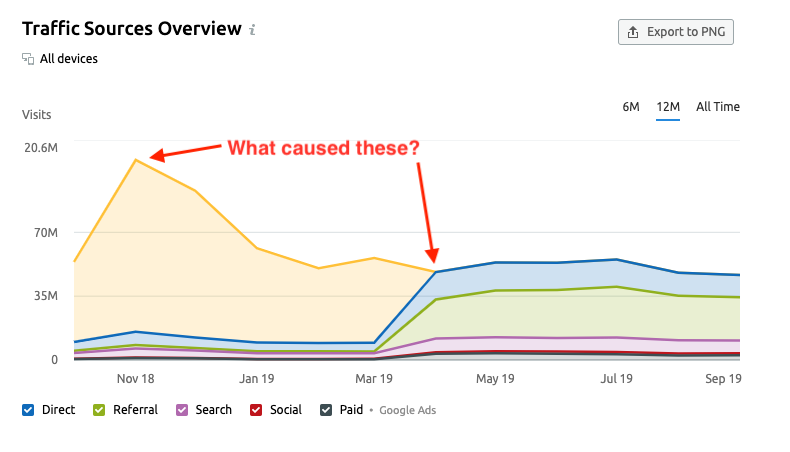Toggle the Referral series checkbox

(100, 410)
